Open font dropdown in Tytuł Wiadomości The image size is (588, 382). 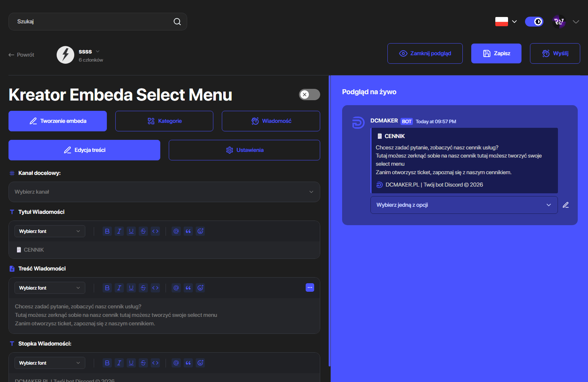tap(50, 231)
